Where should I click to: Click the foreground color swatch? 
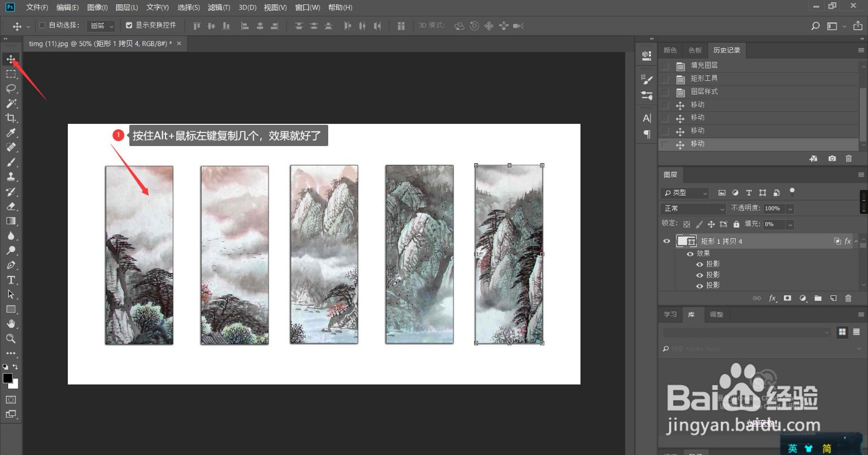(x=7, y=378)
